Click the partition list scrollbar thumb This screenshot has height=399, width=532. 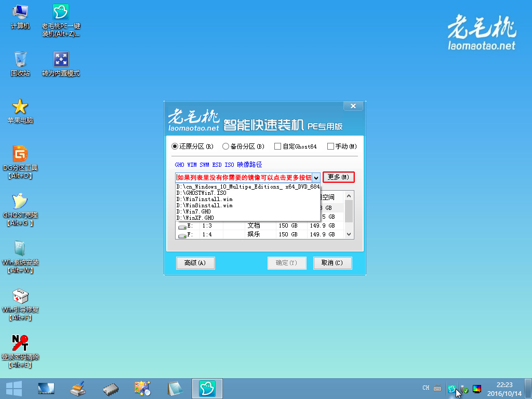(x=349, y=211)
